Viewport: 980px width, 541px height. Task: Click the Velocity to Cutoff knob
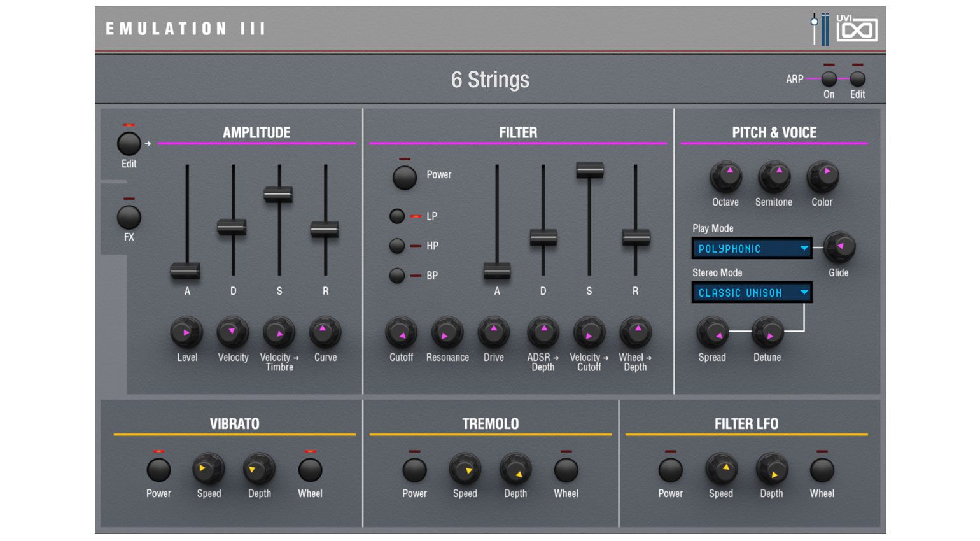[x=589, y=332]
